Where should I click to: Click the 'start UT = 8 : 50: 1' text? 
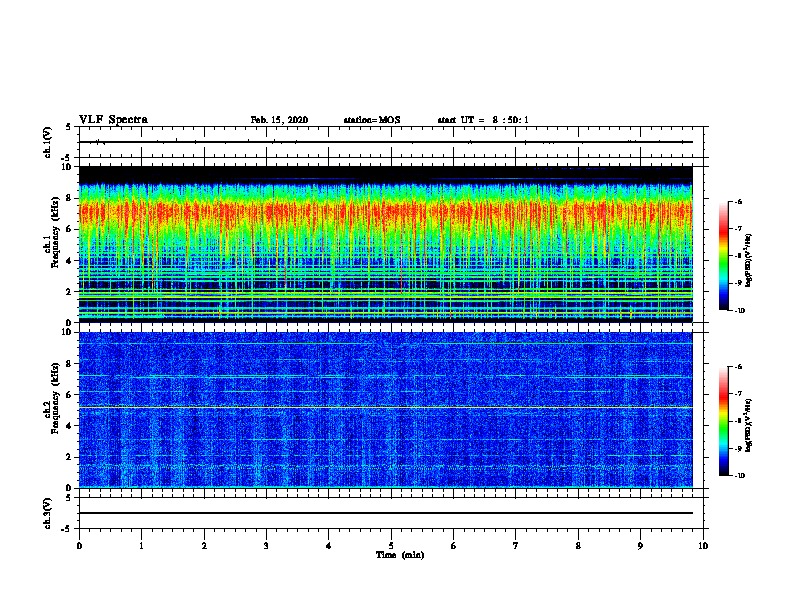click(483, 120)
